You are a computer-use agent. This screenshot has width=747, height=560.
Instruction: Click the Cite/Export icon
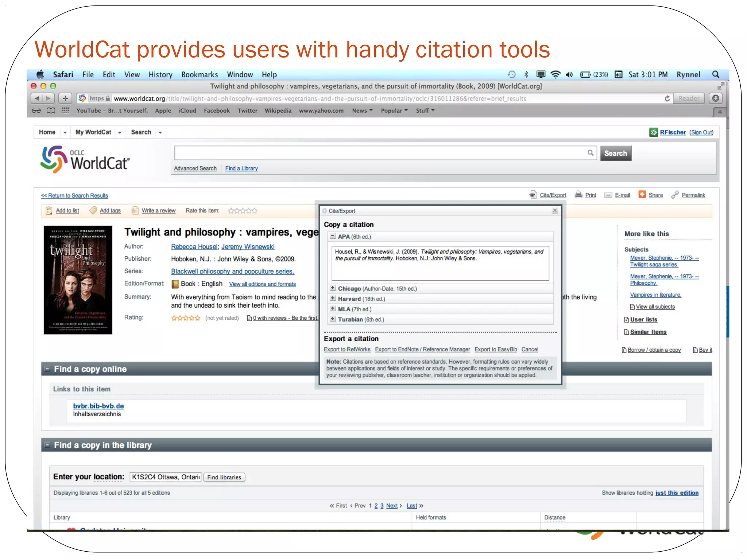(533, 195)
